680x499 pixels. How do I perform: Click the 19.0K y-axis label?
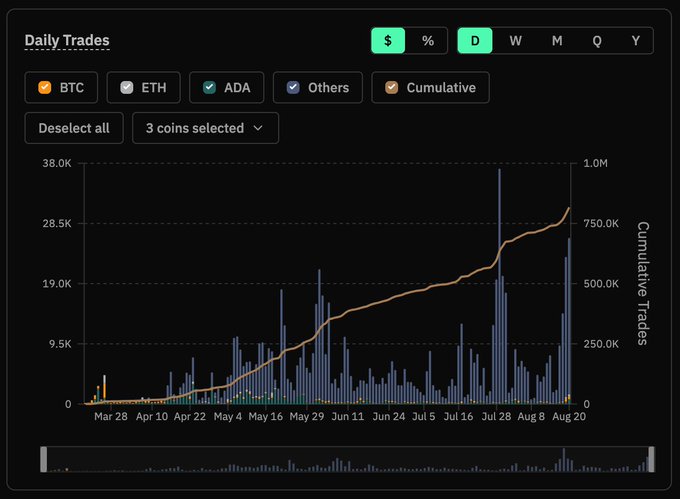pos(57,284)
